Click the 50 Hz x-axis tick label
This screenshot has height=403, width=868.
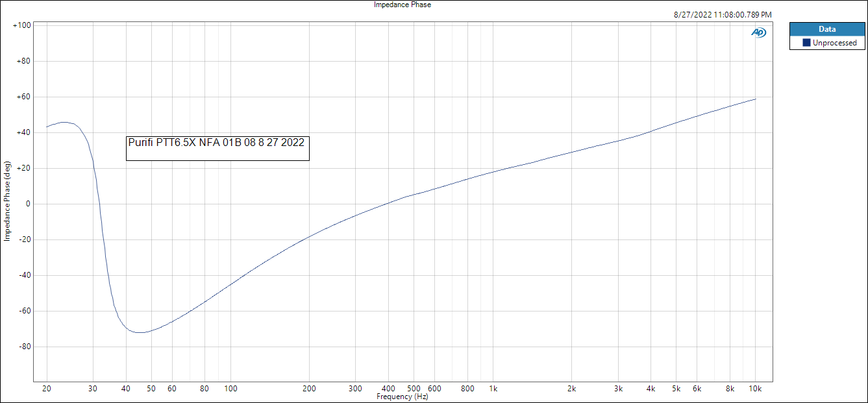coord(151,389)
